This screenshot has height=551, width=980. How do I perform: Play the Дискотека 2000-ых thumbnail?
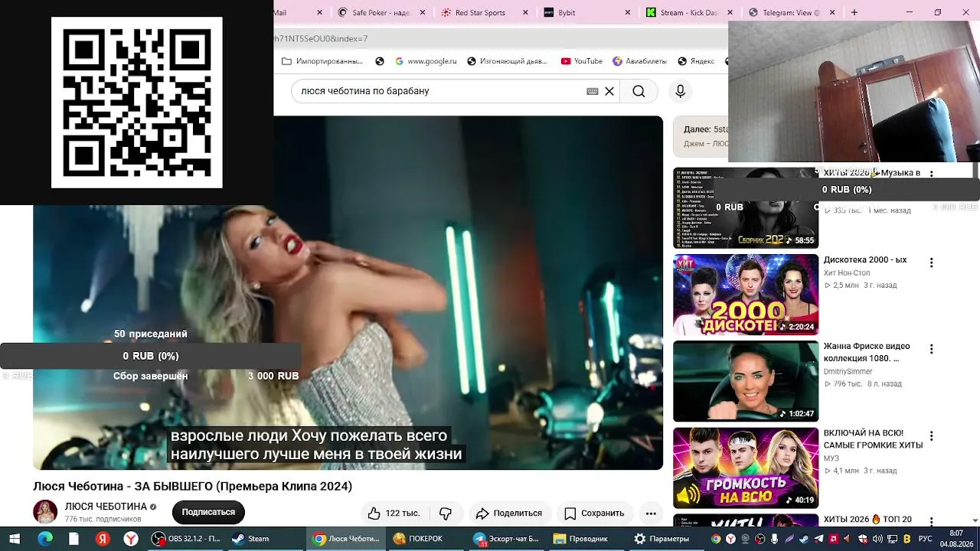(x=746, y=295)
